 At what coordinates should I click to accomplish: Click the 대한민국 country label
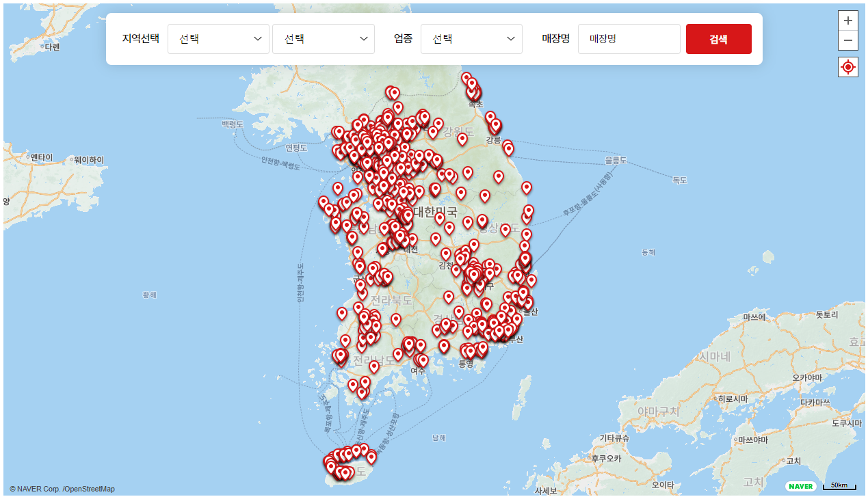(436, 212)
